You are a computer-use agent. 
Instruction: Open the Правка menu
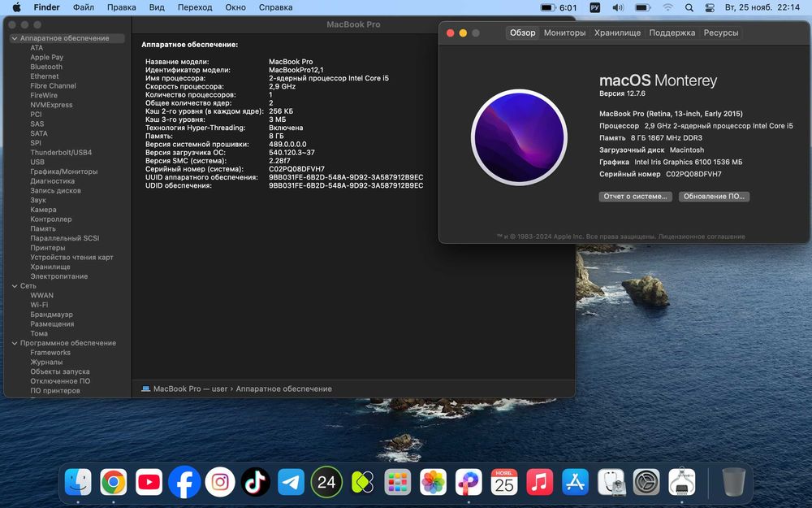122,7
